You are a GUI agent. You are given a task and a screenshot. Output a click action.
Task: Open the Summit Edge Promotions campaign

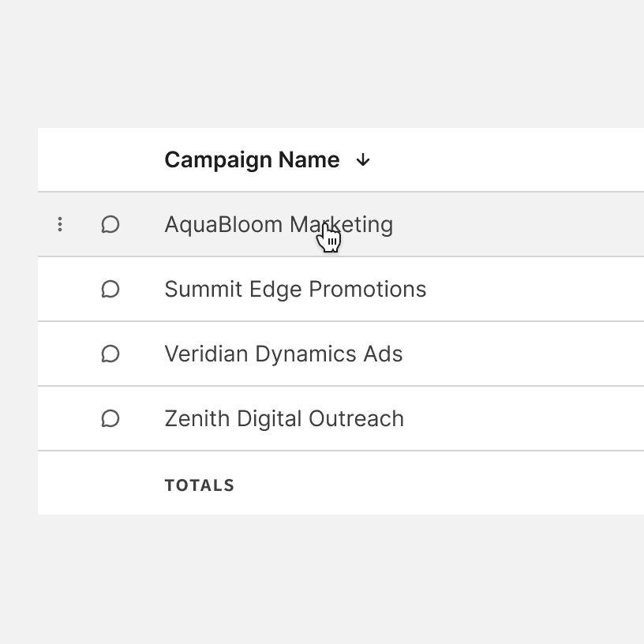point(295,290)
